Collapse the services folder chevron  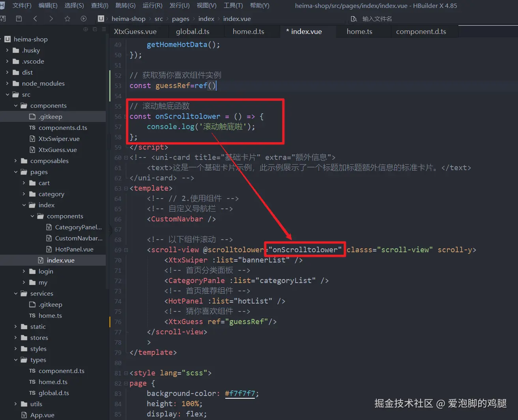(15, 293)
